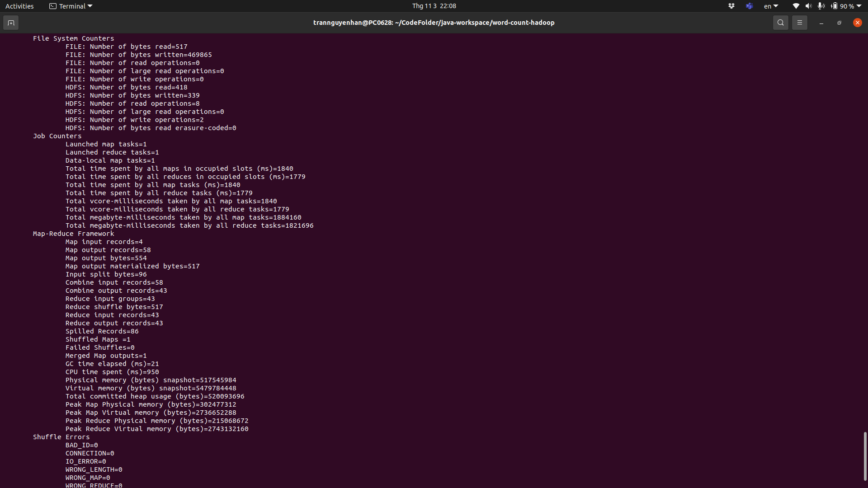Open the Dropbox tray icon

[731, 6]
